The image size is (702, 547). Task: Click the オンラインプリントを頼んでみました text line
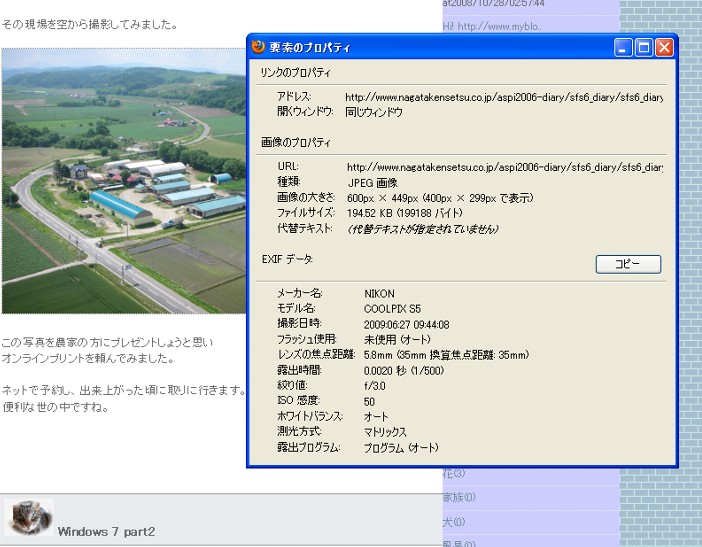coord(87,358)
